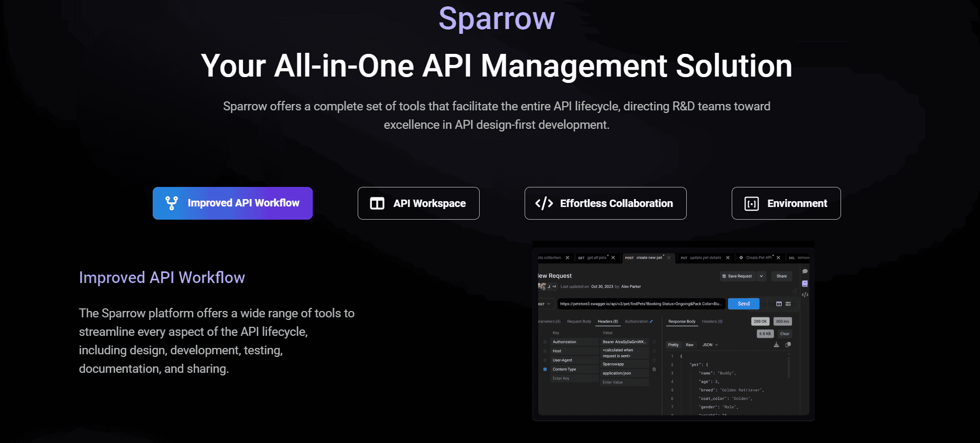Image resolution: width=980 pixels, height=443 pixels.
Task: Open the code snippet icon in right sidebar
Action: 805,295
